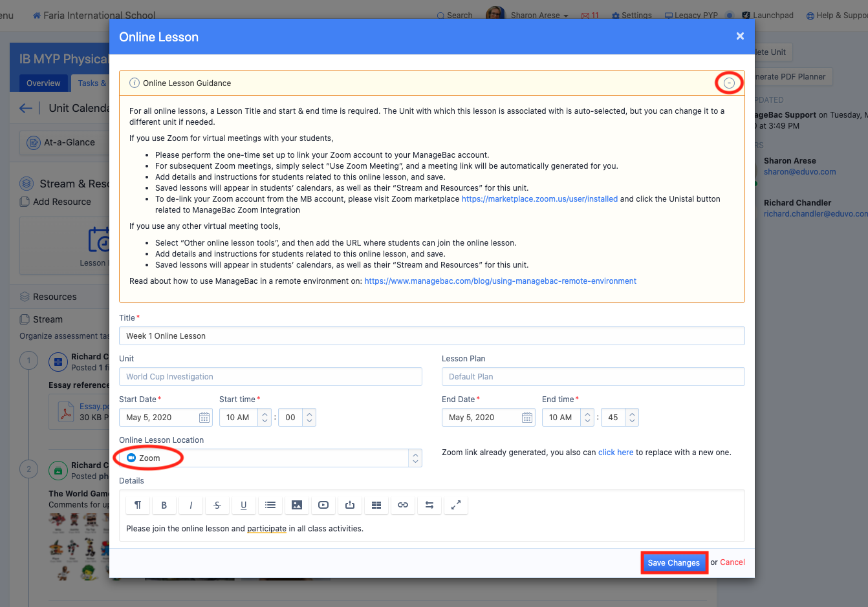Insert a table in the editor
The height and width of the screenshot is (607, 868).
(x=376, y=505)
